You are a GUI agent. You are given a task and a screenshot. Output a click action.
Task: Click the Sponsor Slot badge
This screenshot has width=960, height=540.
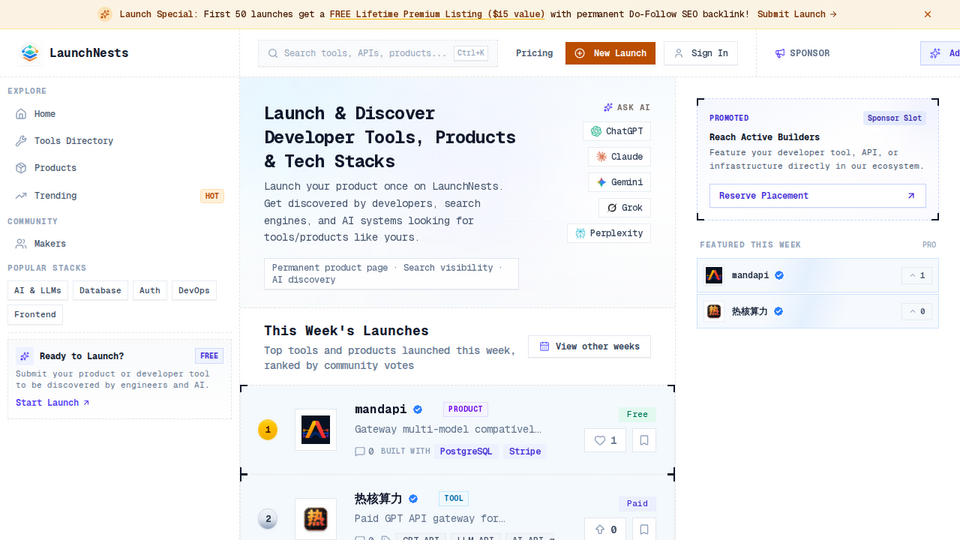point(894,118)
